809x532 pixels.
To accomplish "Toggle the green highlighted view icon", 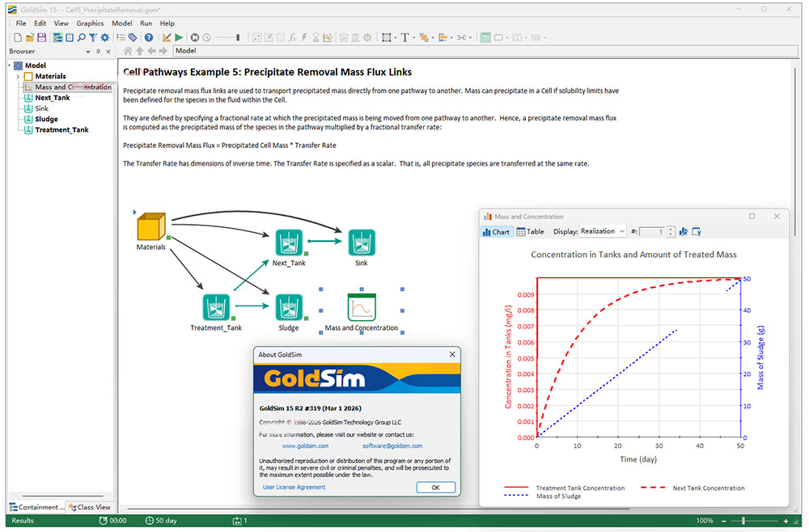I will click(485, 37).
